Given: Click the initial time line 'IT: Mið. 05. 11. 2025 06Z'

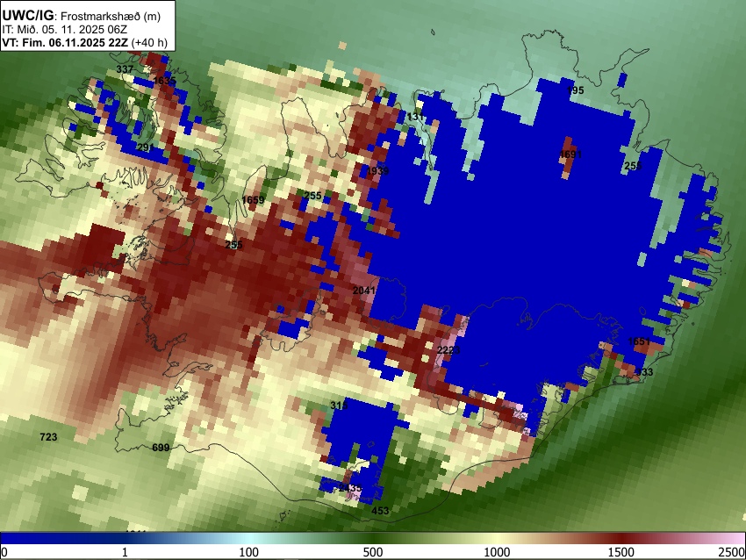Looking at the screenshot, I should pyautogui.click(x=64, y=30).
